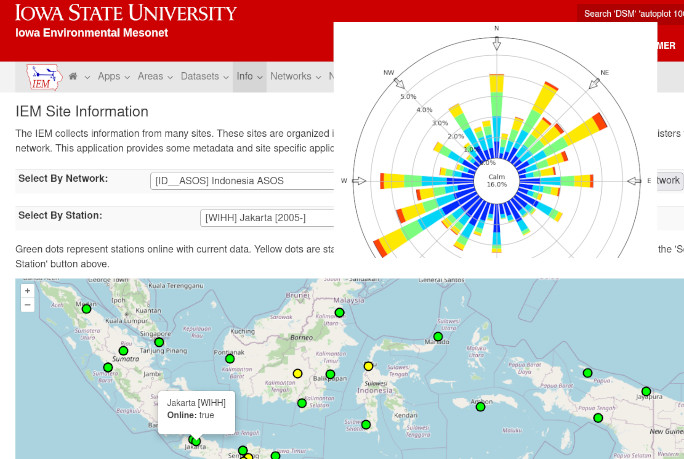The width and height of the screenshot is (684, 459).
Task: Select the green dot near Jawa Timur
Action: pyautogui.click(x=275, y=456)
